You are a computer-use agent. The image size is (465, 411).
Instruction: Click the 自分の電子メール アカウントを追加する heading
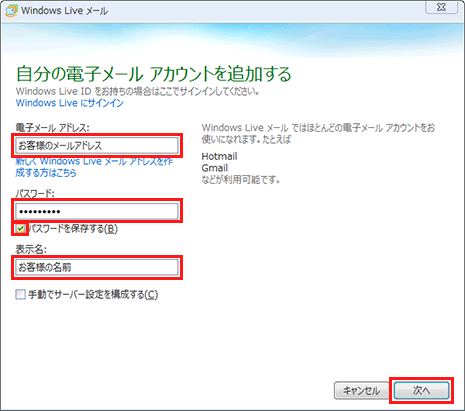(154, 74)
